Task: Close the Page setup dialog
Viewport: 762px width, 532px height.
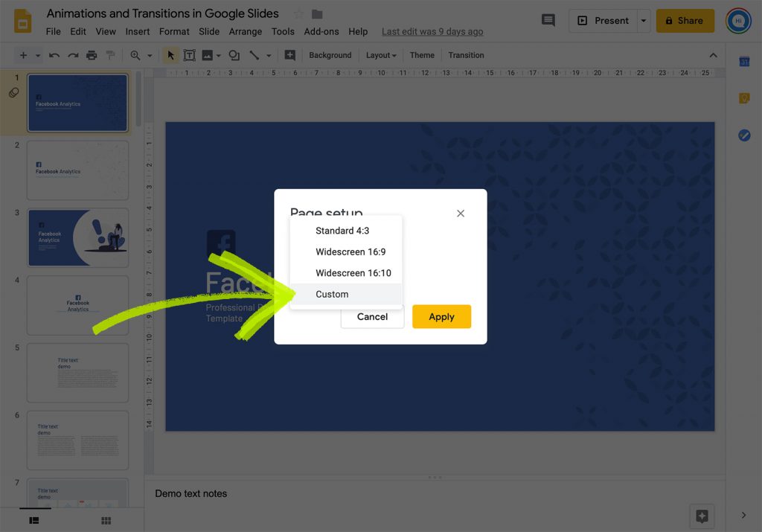Action: (461, 214)
